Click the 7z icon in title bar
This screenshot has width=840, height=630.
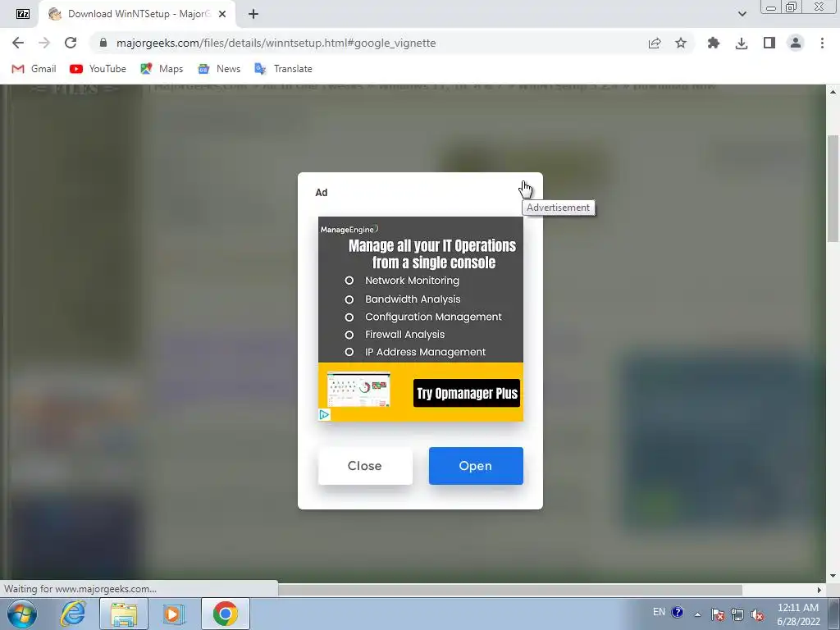22,14
